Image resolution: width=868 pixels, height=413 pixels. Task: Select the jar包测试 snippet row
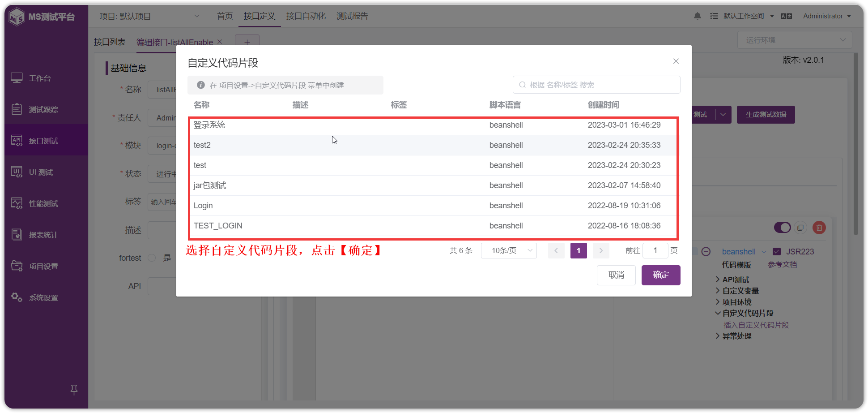pyautogui.click(x=433, y=185)
